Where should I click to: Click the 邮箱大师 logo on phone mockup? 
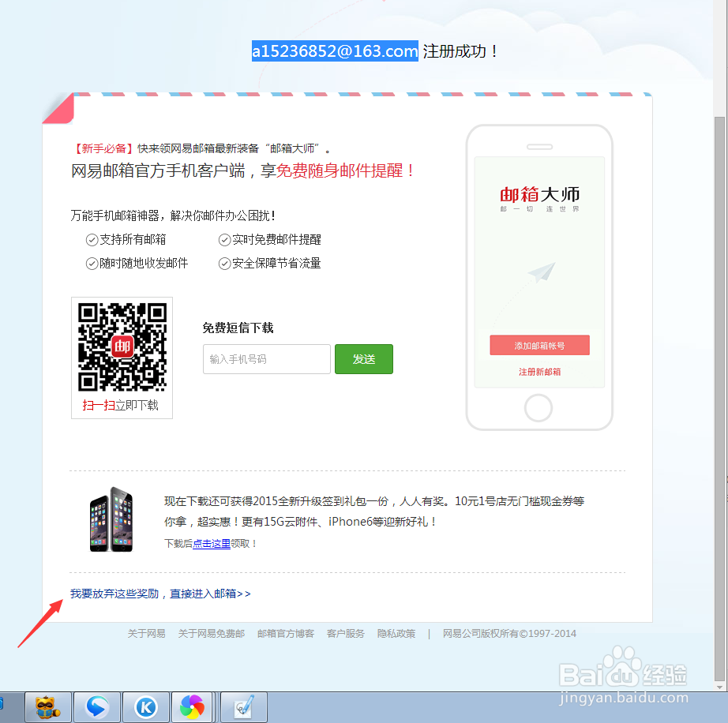[x=539, y=198]
